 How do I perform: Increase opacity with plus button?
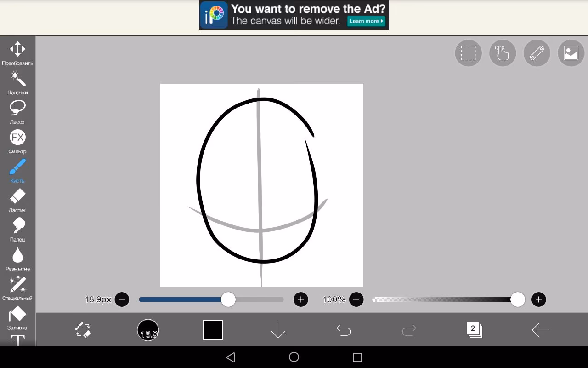click(538, 299)
